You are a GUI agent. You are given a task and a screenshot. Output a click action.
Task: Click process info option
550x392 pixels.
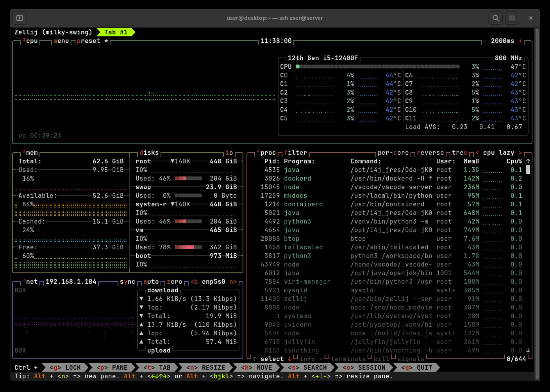[307, 359]
